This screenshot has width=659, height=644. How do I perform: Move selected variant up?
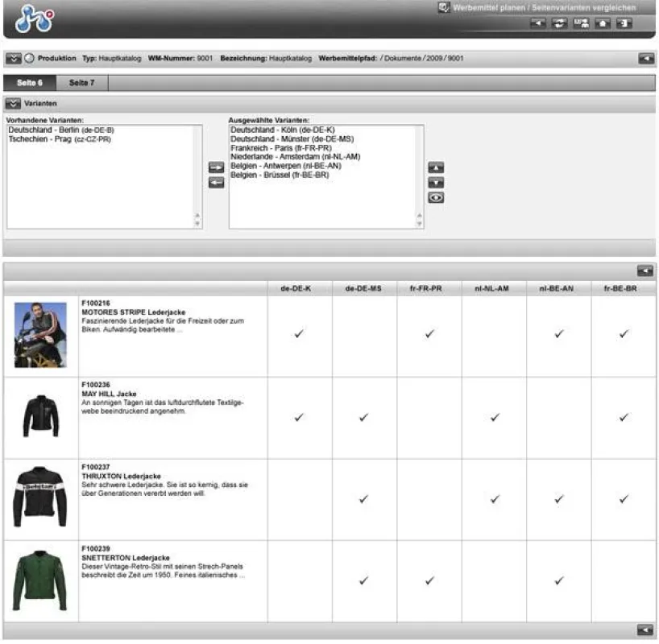(437, 167)
